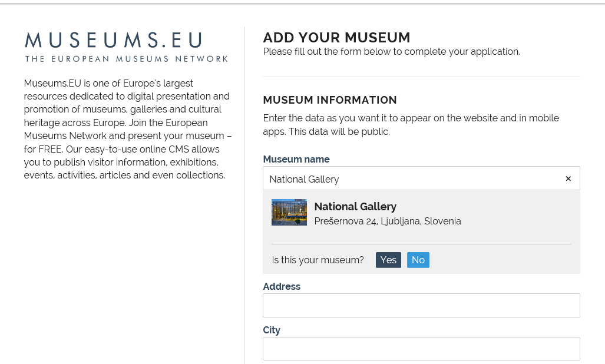605x364 pixels.
Task: Clear the Museum name field with X
Action: point(568,178)
